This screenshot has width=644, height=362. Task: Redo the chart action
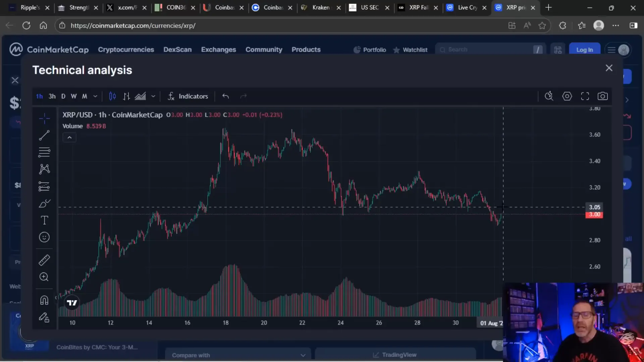(x=244, y=97)
